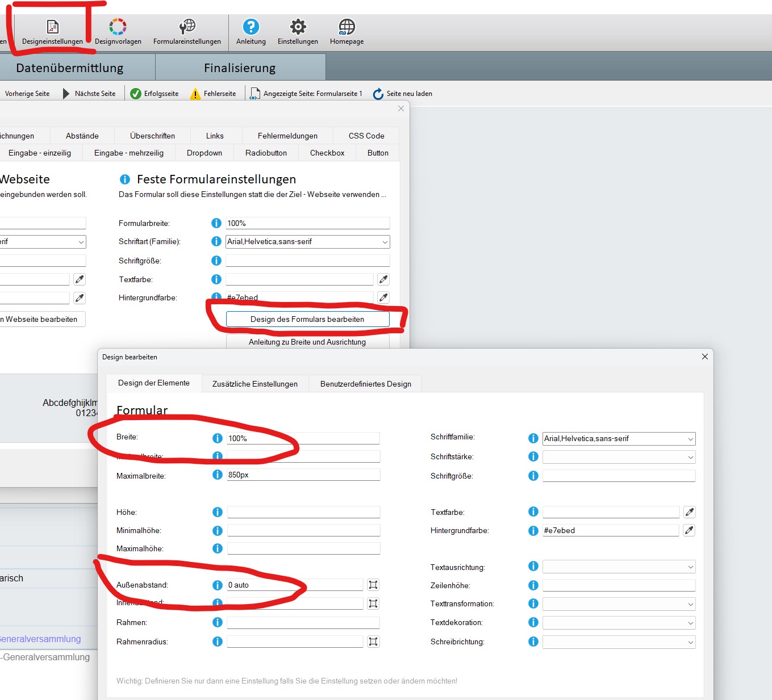
Task: Click Design des Formulars bearbeiten button
Action: (x=307, y=319)
